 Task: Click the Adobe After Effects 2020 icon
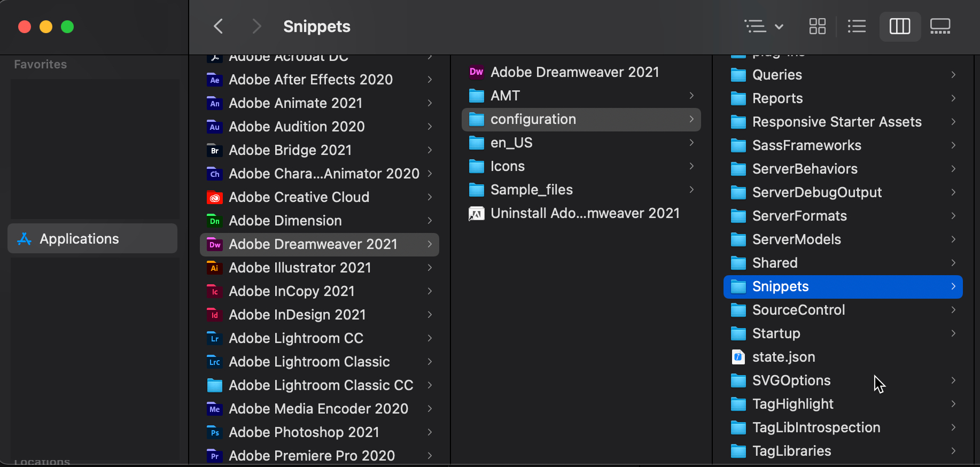pyautogui.click(x=214, y=80)
